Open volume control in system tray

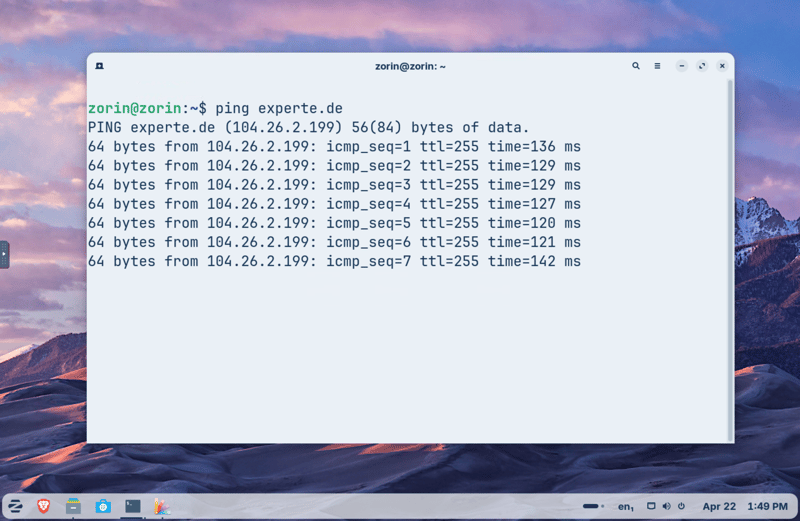(x=666, y=506)
